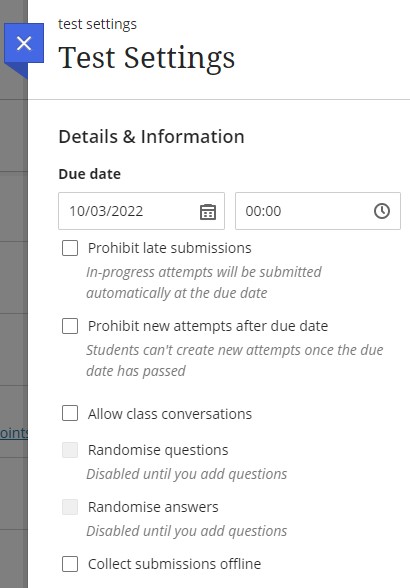Open the due date calendar picker icon

(x=208, y=212)
